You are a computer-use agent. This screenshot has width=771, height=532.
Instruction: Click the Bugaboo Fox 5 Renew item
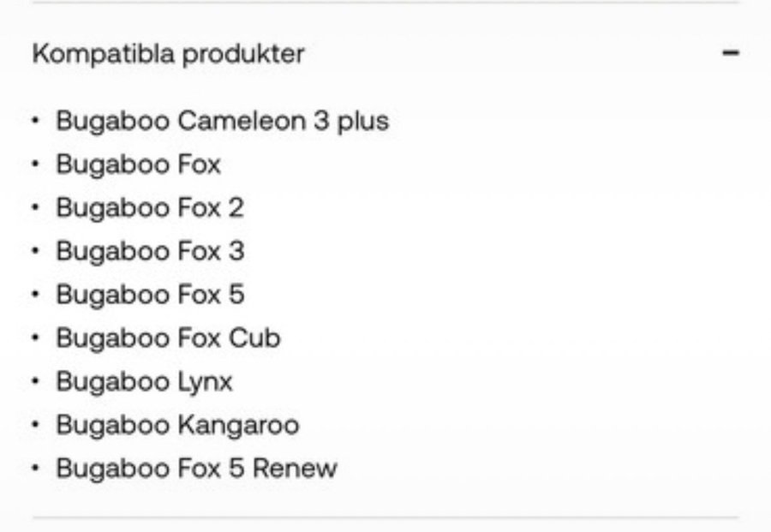pos(196,469)
